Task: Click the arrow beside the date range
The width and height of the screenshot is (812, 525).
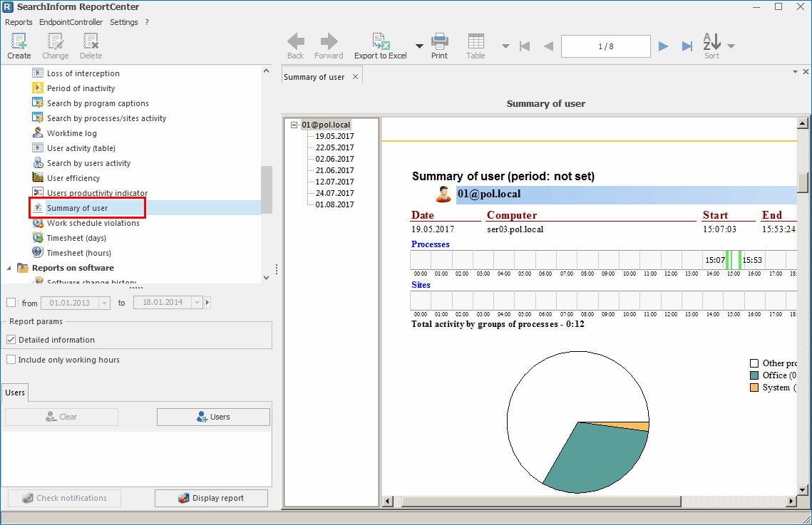Action: pos(207,303)
